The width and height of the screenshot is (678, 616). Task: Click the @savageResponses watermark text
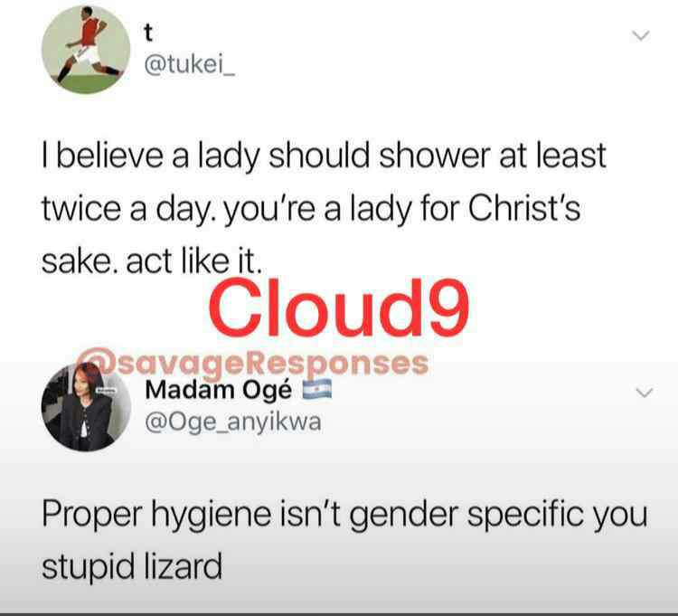255,363
